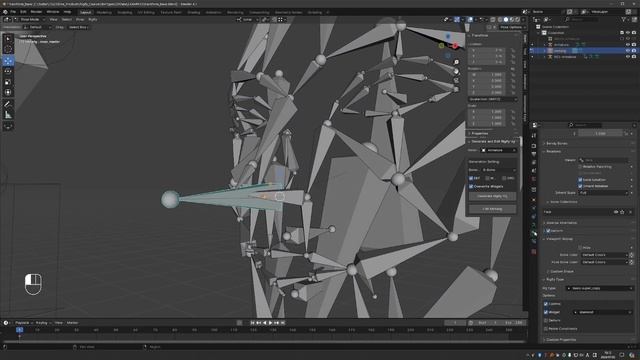Open the Render properties tab icon
This screenshot has height=360, width=640.
534,146
